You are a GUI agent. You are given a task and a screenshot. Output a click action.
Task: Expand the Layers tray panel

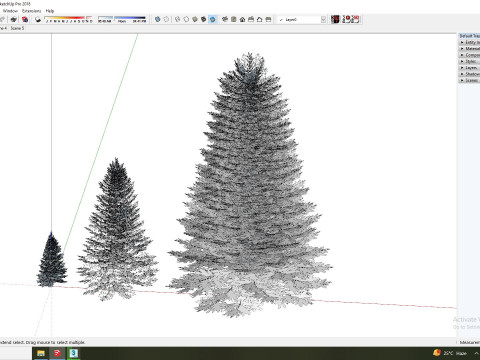(470, 68)
